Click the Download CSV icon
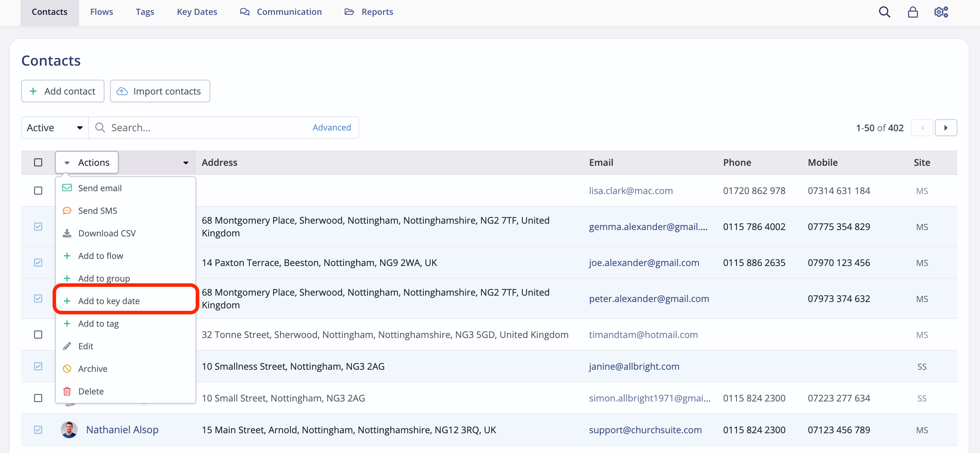 (x=67, y=233)
